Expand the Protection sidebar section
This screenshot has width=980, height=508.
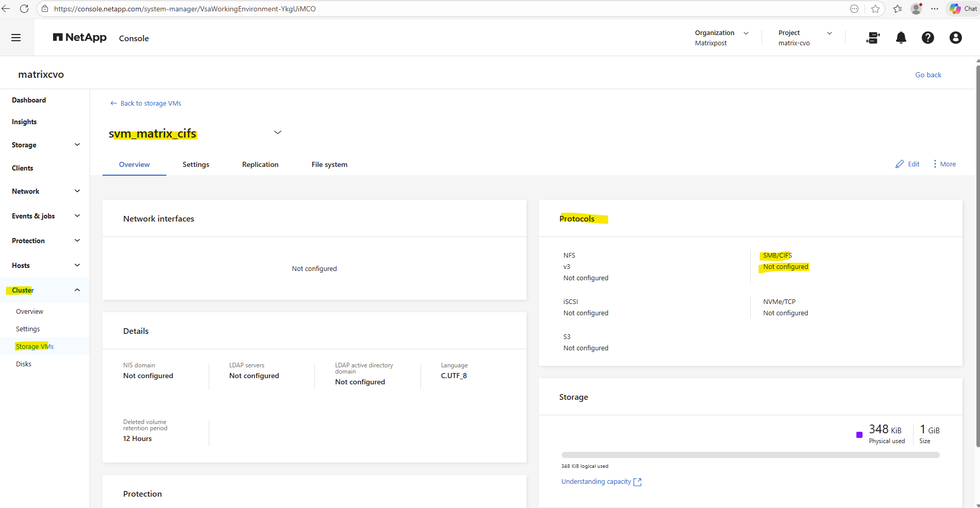point(77,241)
